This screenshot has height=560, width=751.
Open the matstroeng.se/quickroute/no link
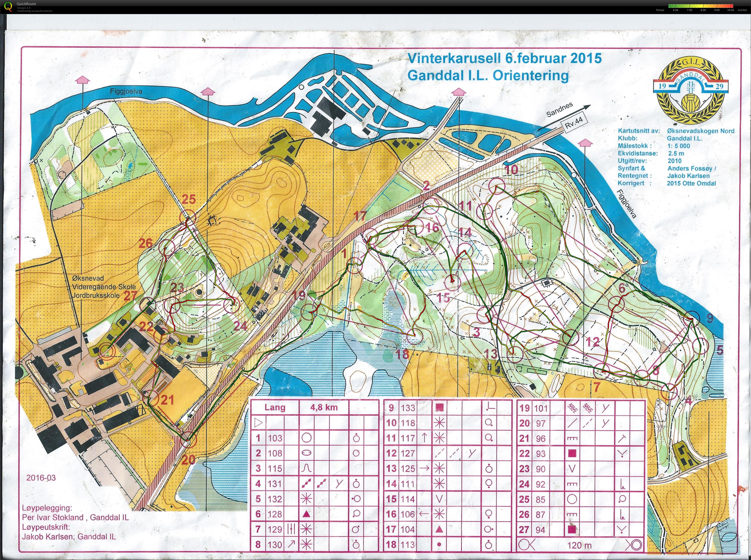click(34, 11)
